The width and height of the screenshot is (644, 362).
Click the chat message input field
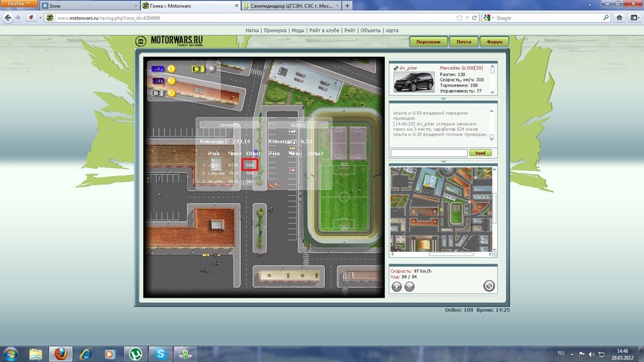tap(429, 153)
